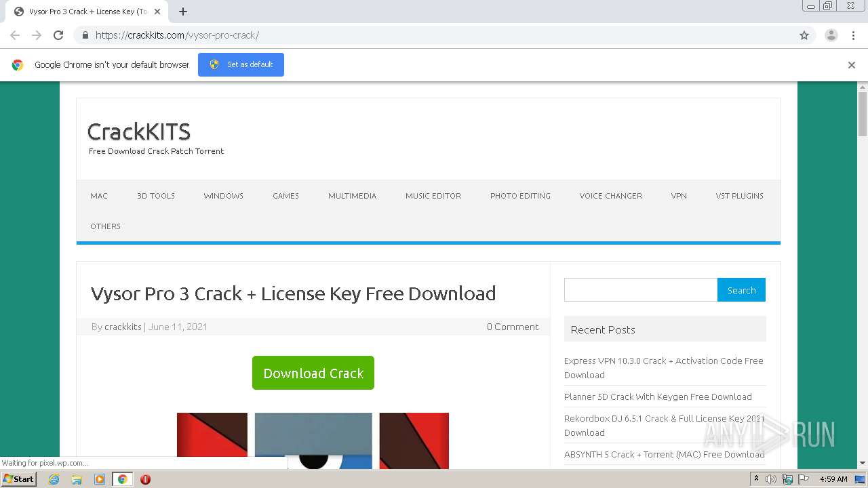Go back using the browser back arrow
Viewport: 868px width, 488px height.
point(15,35)
